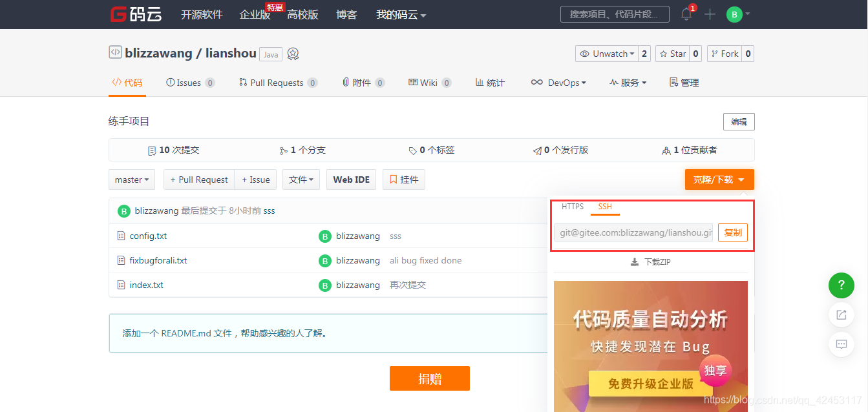The height and width of the screenshot is (412, 868).
Task: Open the master branch dropdown
Action: click(x=132, y=180)
